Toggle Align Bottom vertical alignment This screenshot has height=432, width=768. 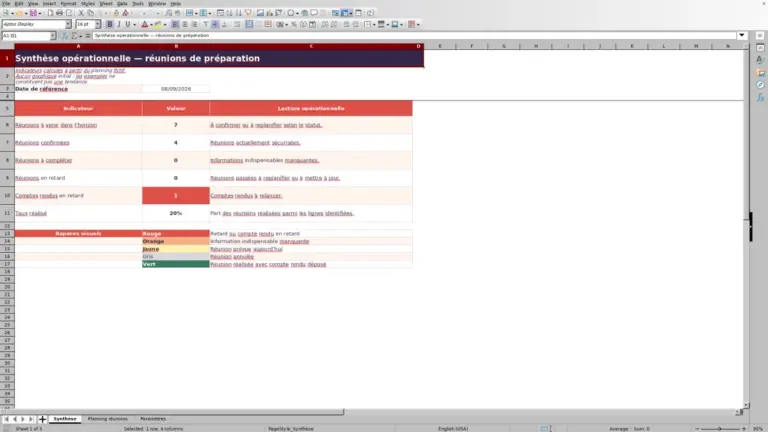point(224,24)
